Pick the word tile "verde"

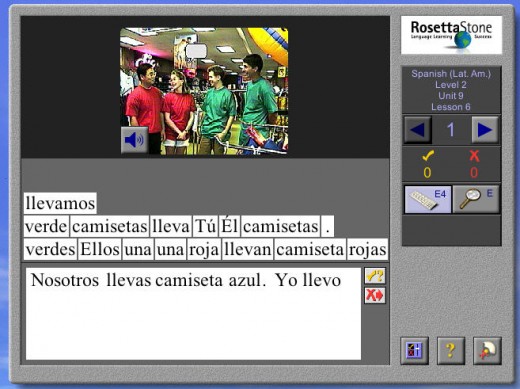coord(46,226)
